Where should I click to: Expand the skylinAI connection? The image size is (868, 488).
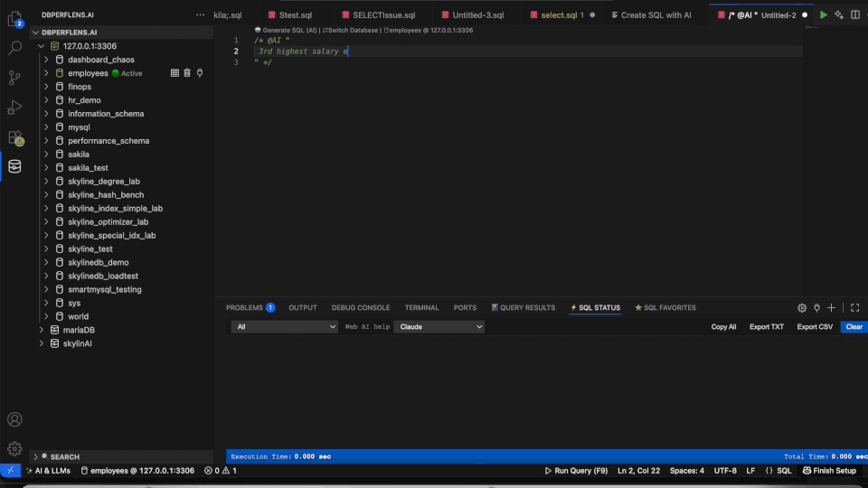[41, 343]
